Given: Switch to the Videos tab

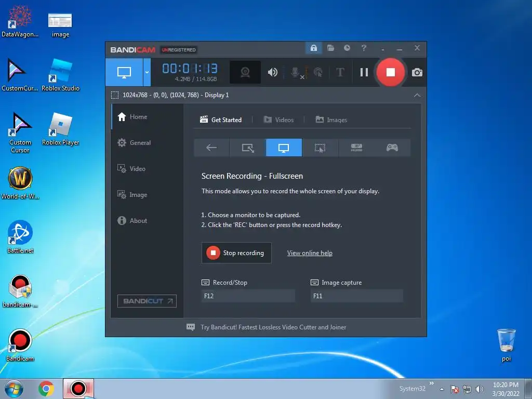Looking at the screenshot, I should (x=278, y=120).
